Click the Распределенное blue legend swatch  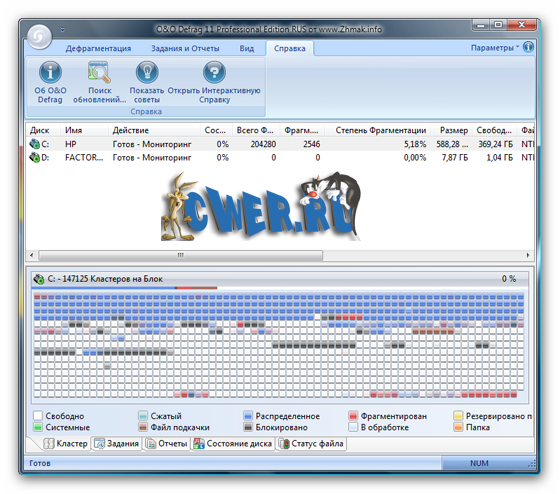point(248,416)
